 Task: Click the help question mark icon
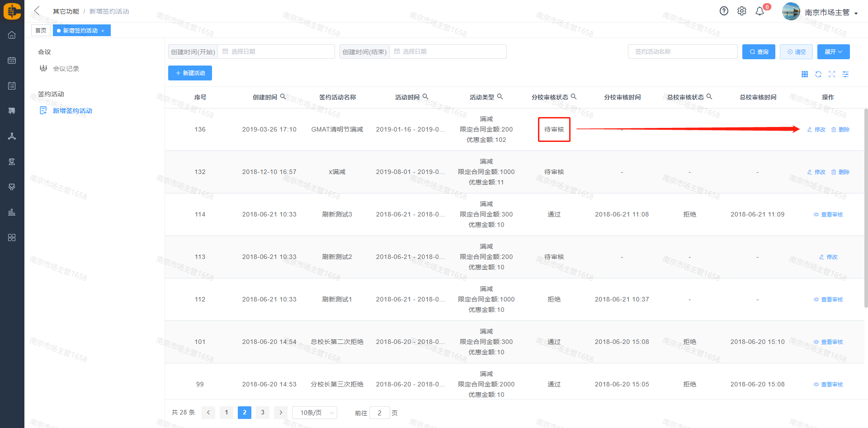tap(724, 11)
